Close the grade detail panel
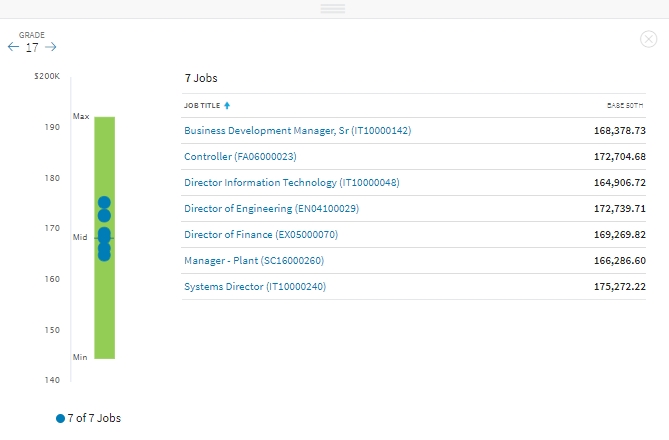Image resolution: width=669 pixels, height=440 pixels. coord(648,39)
